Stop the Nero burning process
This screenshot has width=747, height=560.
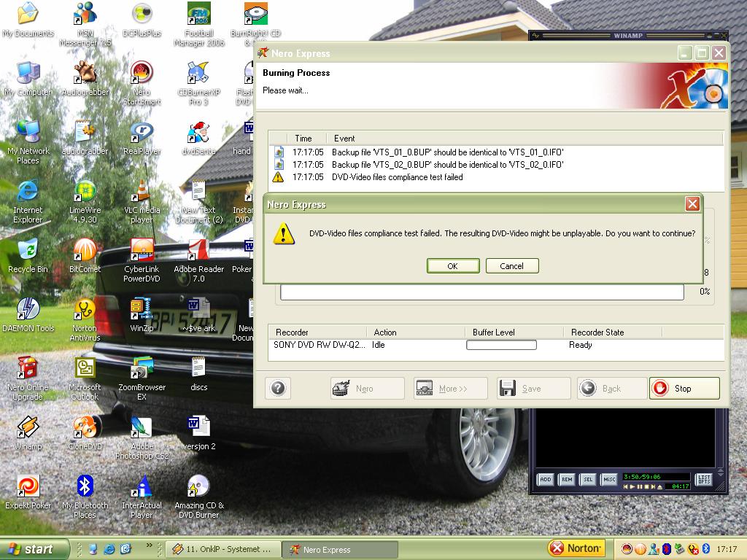click(684, 388)
